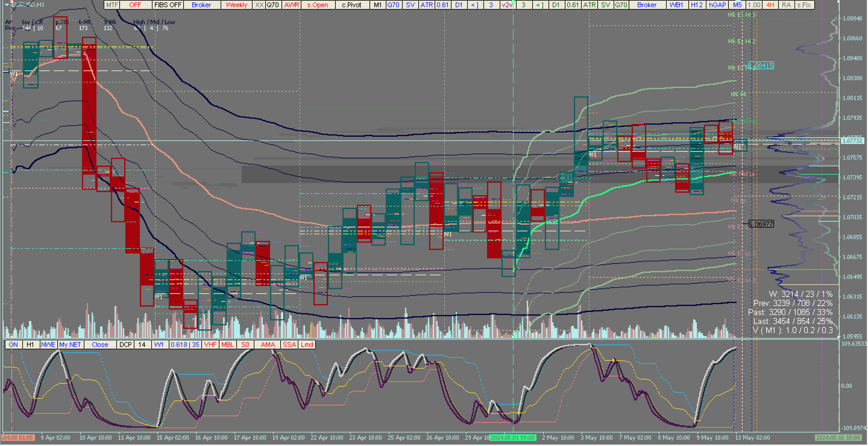Click the v2v button
Screen dimensions: 868x446
(x=507, y=5)
